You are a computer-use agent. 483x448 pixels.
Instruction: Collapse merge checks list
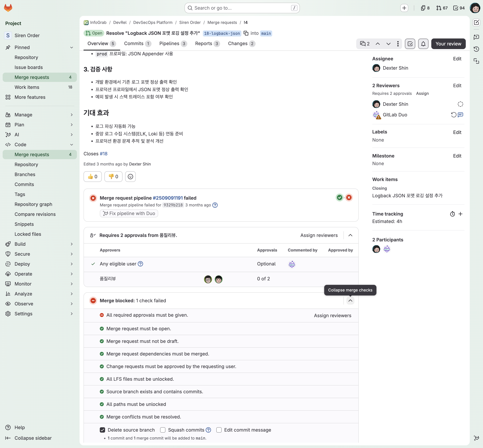350,301
